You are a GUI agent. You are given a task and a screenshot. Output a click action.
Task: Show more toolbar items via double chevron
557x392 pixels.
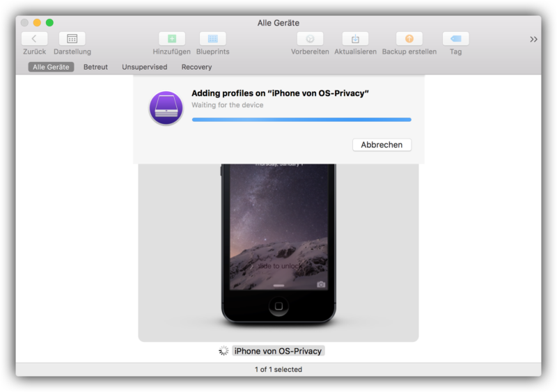coord(533,39)
